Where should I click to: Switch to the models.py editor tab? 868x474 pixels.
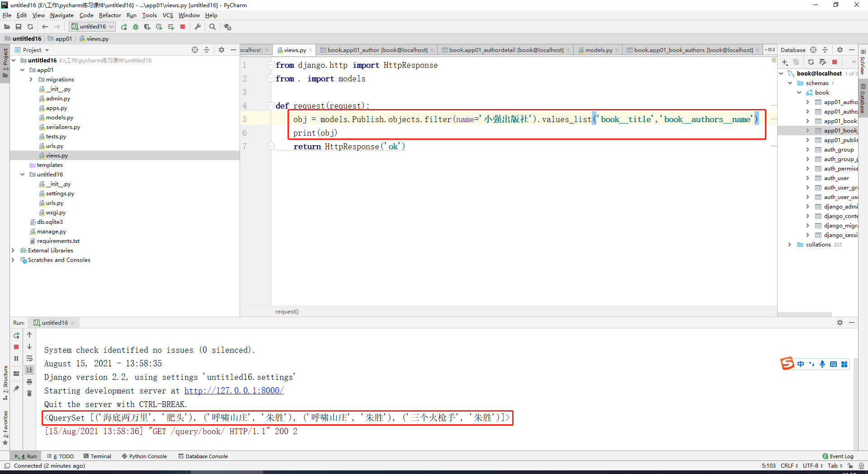599,50
